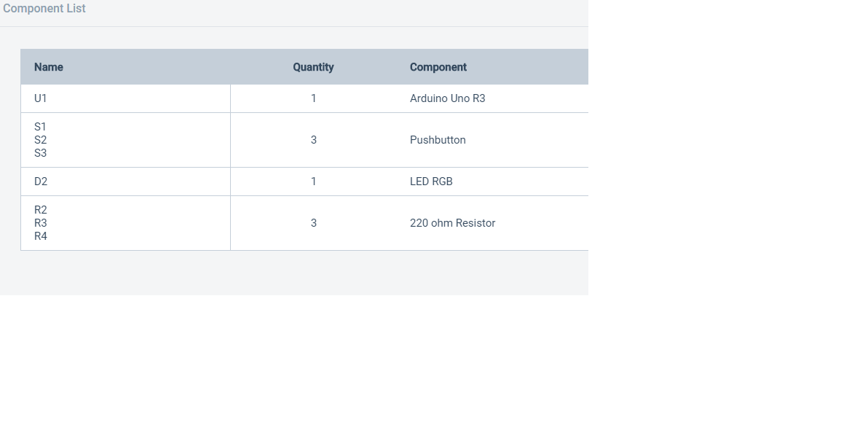Viewport: 868px width, 425px height.
Task: Click the S1 entry in Name column
Action: 41,127
